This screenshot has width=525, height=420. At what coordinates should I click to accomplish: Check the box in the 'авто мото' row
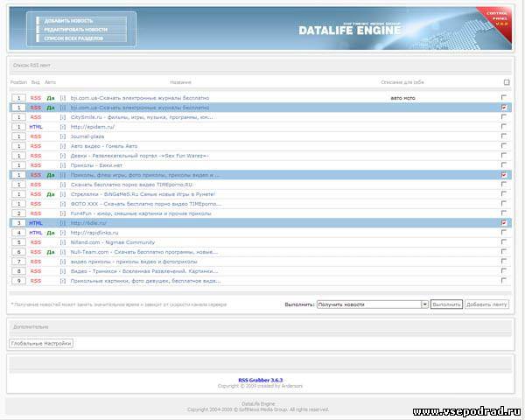click(504, 97)
